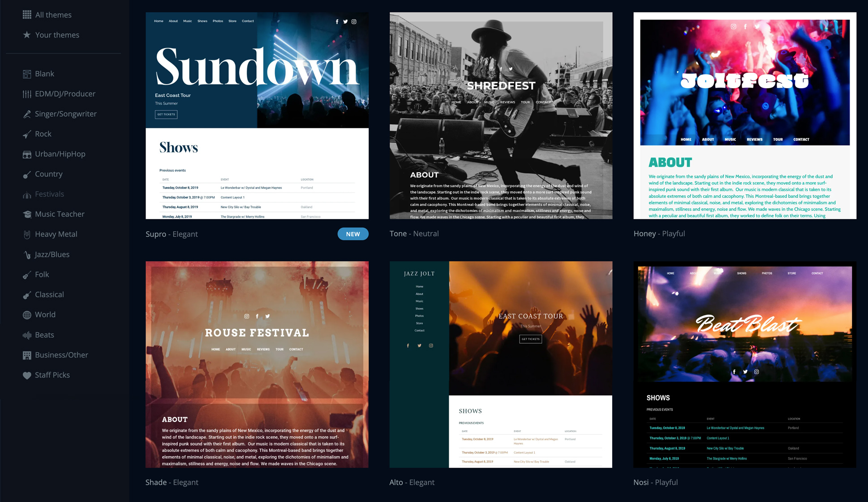Expand the Folk category section
This screenshot has height=502, width=868.
click(x=42, y=274)
